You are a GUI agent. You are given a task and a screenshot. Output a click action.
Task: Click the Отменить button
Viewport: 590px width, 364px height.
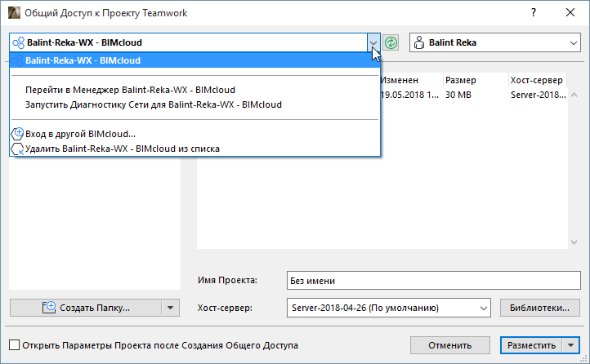click(x=450, y=345)
